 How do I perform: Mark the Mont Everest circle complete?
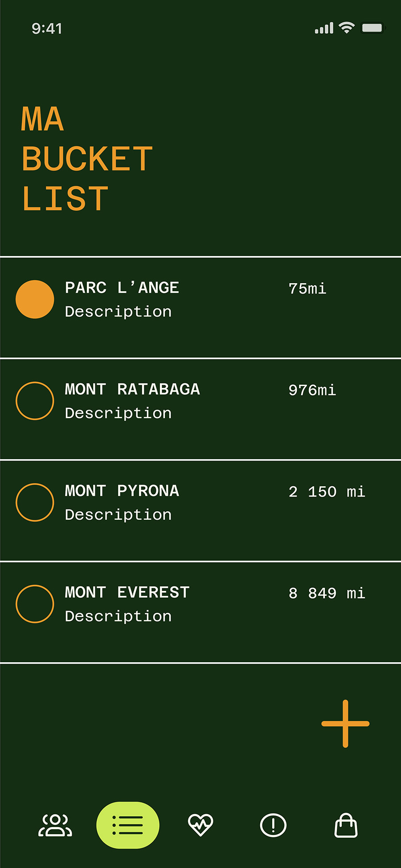pos(35,604)
